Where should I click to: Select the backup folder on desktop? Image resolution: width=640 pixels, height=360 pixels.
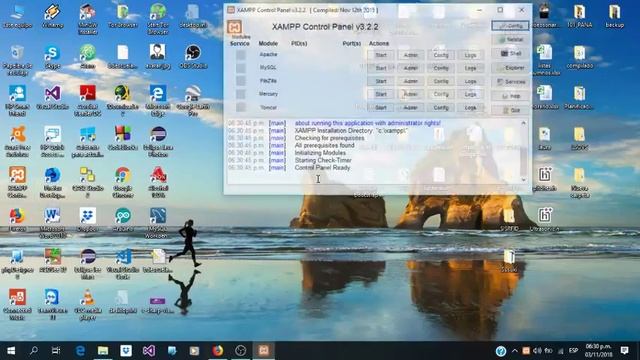pos(614,16)
